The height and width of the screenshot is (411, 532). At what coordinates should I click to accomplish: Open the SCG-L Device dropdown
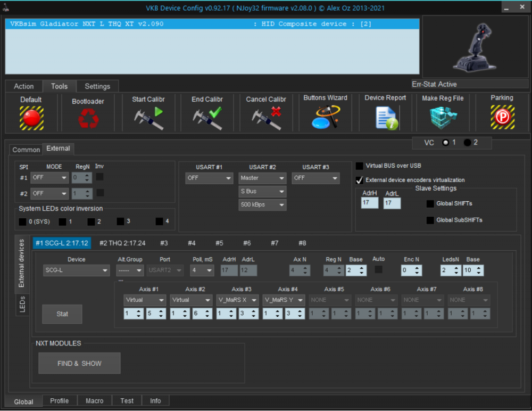pos(76,270)
